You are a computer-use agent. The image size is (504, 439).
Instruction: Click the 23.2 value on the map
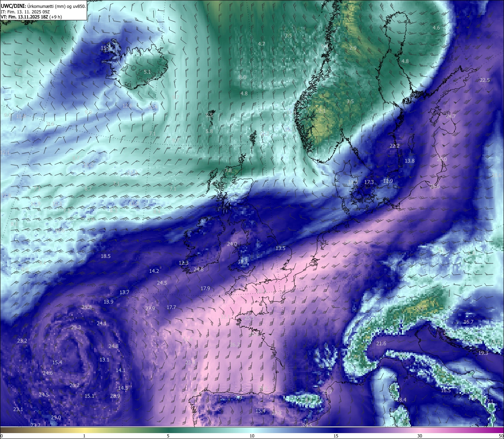[x=22, y=341]
